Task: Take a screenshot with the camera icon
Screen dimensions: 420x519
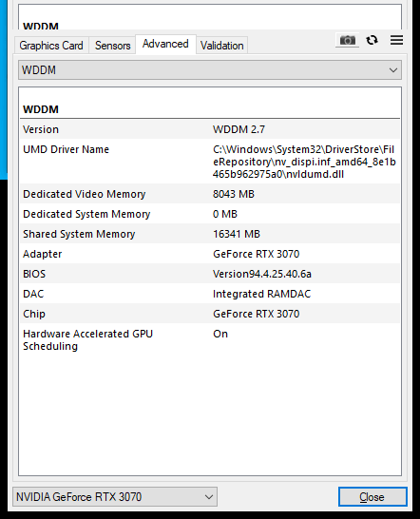Action: 347,40
